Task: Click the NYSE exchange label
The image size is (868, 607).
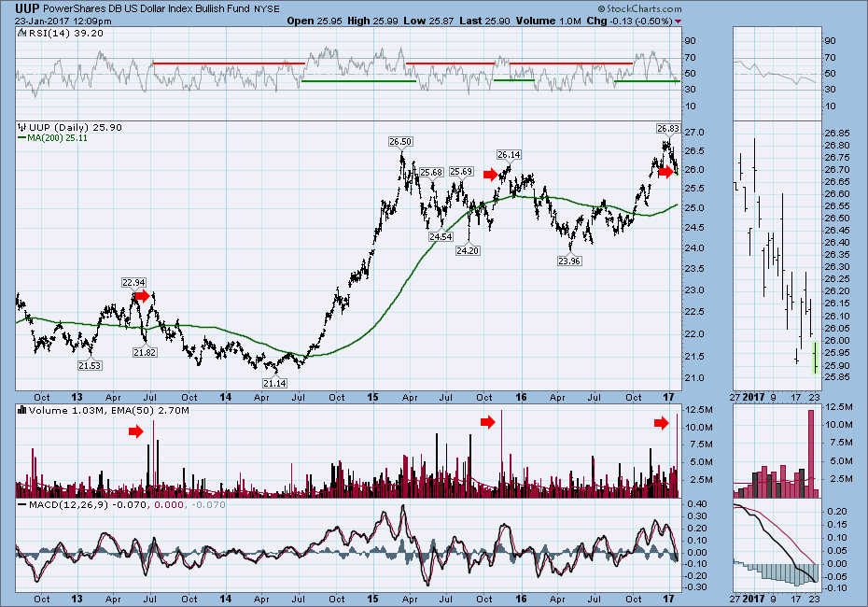Action: pyautogui.click(x=267, y=8)
